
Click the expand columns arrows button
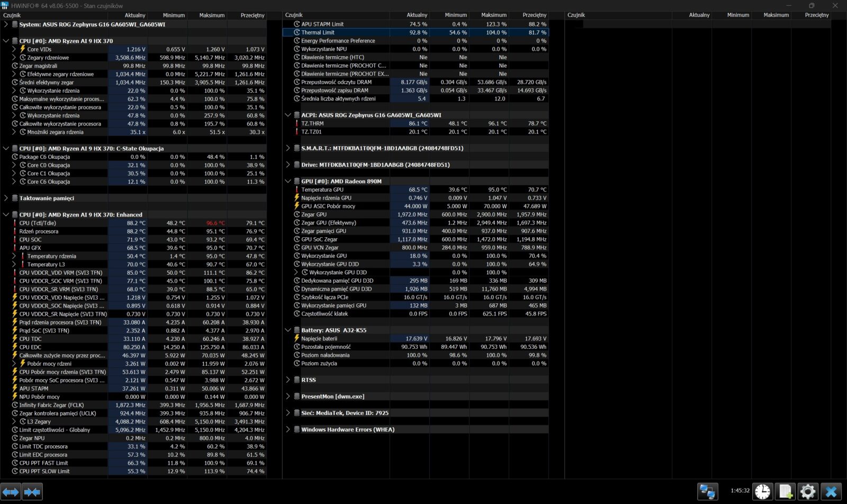click(11, 492)
